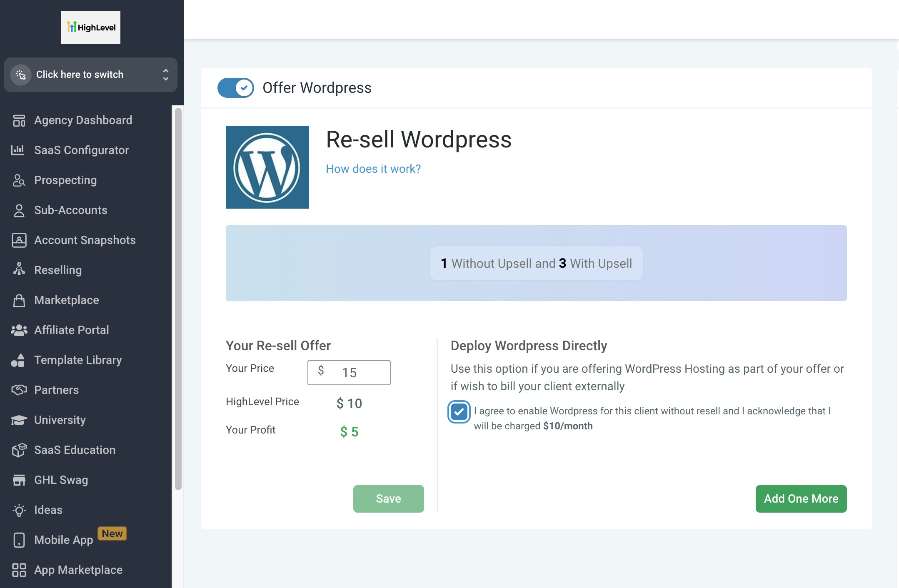Click the SaaS Configurator chart icon
The width and height of the screenshot is (899, 588).
tap(17, 150)
